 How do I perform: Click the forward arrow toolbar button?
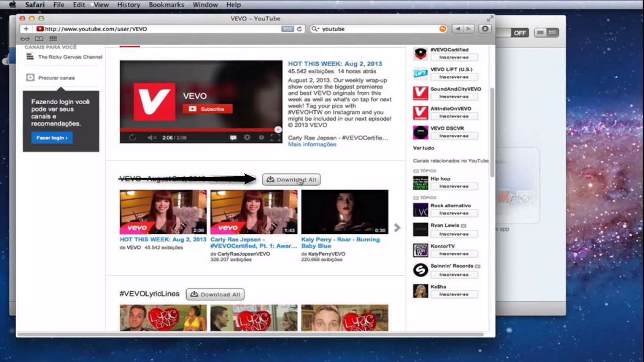click(x=469, y=29)
